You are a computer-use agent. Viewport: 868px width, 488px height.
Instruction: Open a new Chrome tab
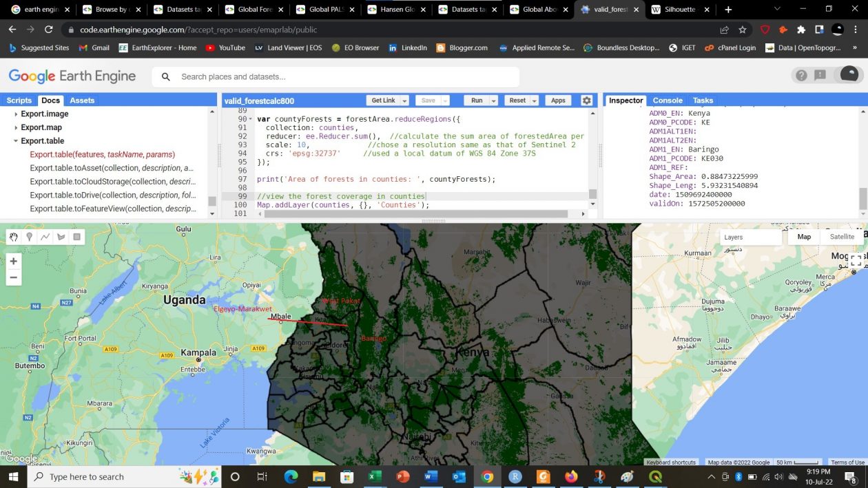click(728, 9)
